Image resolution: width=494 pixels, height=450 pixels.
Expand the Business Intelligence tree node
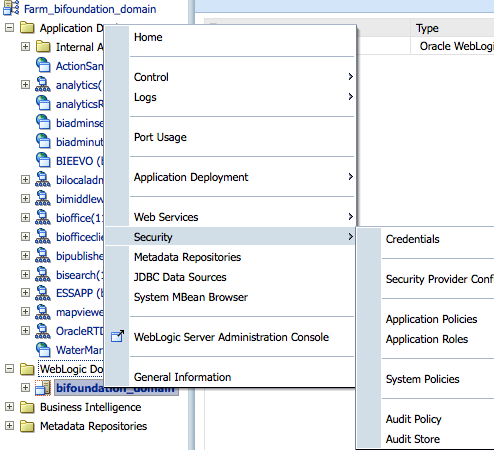tap(10, 407)
